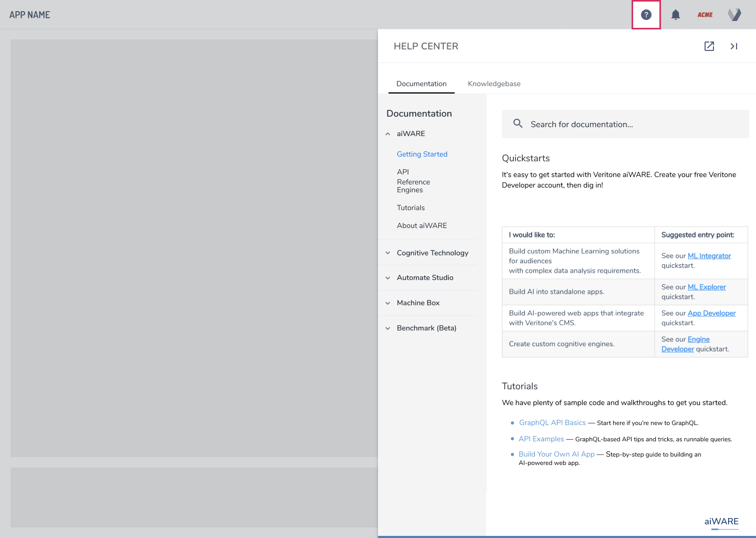Switch to the Documentation tab
756x538 pixels.
tap(422, 84)
